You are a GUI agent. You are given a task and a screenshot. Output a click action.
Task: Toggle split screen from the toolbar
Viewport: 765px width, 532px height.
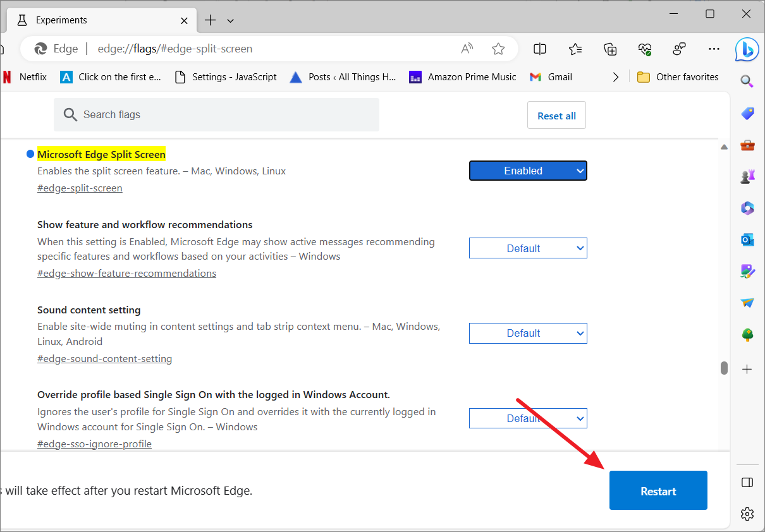[x=539, y=49]
